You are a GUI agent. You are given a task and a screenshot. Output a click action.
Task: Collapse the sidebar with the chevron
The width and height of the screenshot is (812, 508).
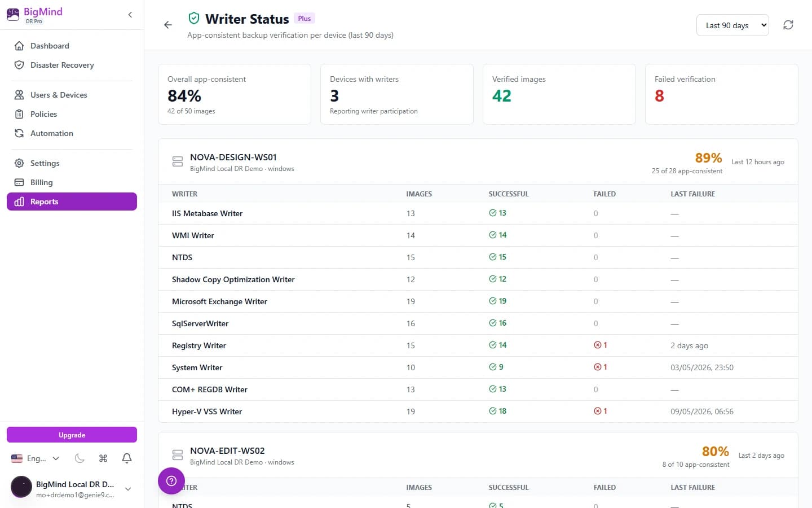130,15
